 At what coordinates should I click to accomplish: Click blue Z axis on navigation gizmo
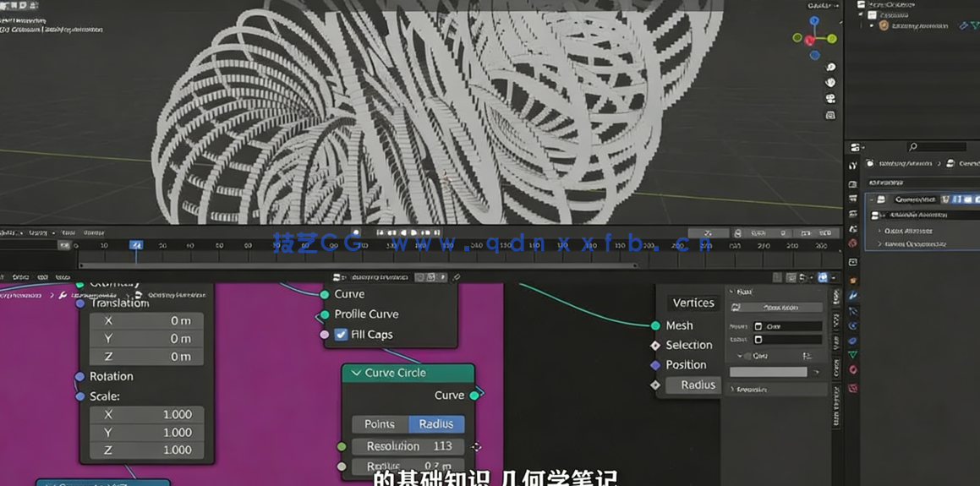814,21
